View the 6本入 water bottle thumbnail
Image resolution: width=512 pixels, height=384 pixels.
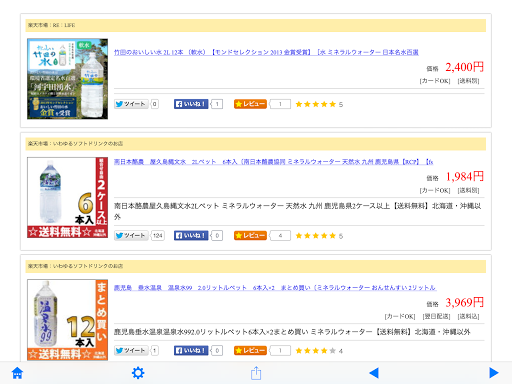coord(68,197)
